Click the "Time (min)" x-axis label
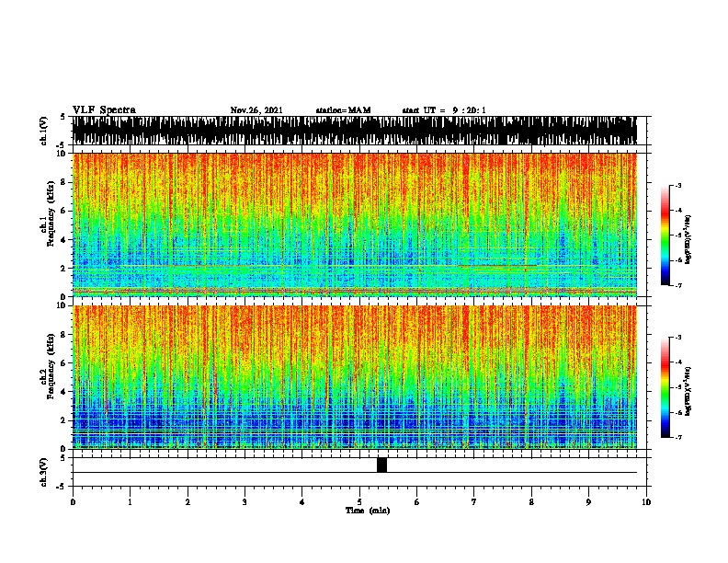This screenshot has width=728, height=563. [368, 511]
